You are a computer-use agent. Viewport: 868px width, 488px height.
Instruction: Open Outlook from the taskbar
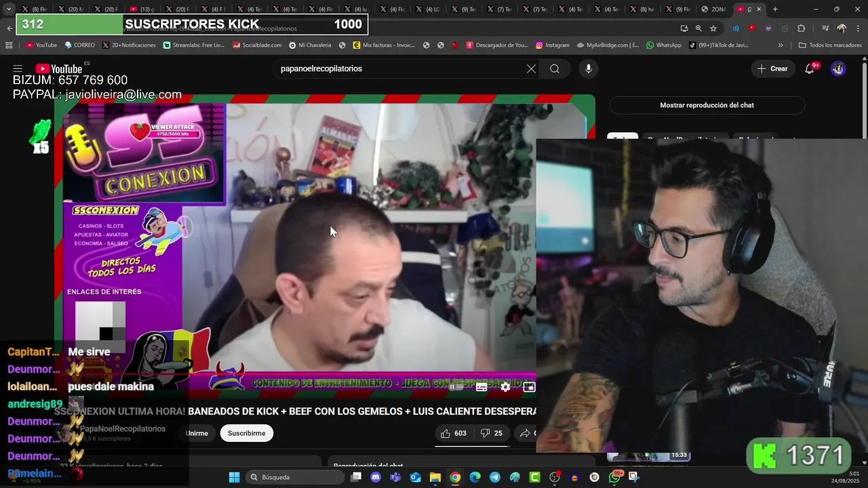pos(415,477)
